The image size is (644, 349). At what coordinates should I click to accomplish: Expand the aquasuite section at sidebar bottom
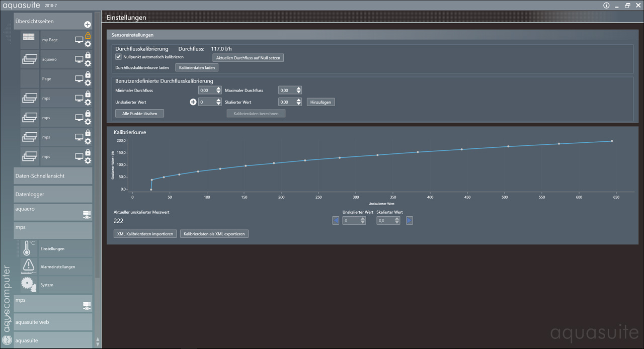click(53, 339)
